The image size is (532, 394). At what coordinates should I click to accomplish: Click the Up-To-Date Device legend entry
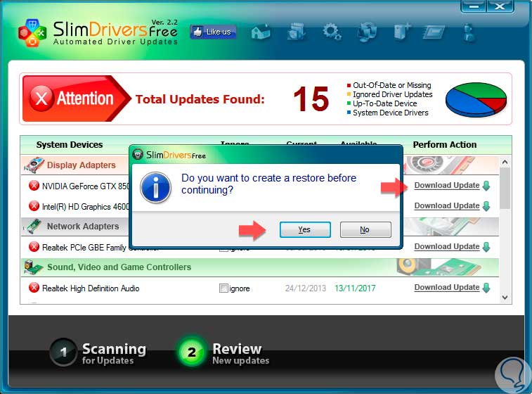(382, 103)
